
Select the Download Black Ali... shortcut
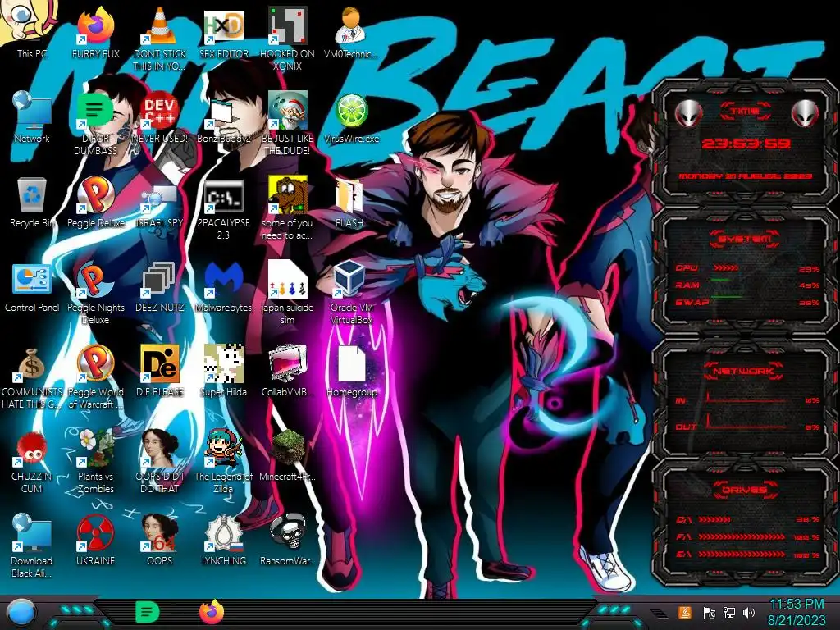pyautogui.click(x=31, y=546)
